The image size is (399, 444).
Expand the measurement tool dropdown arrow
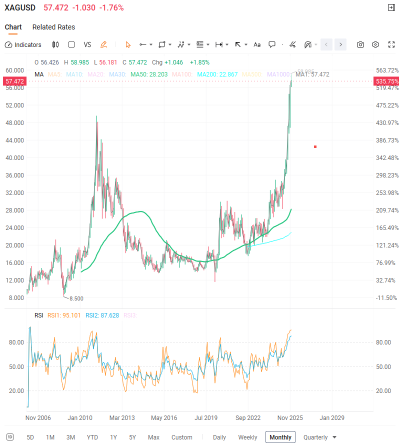[x=227, y=45]
